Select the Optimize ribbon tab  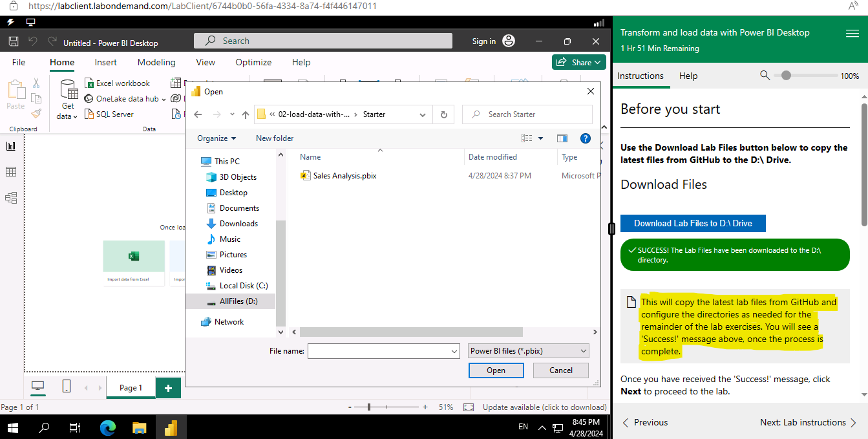253,63
